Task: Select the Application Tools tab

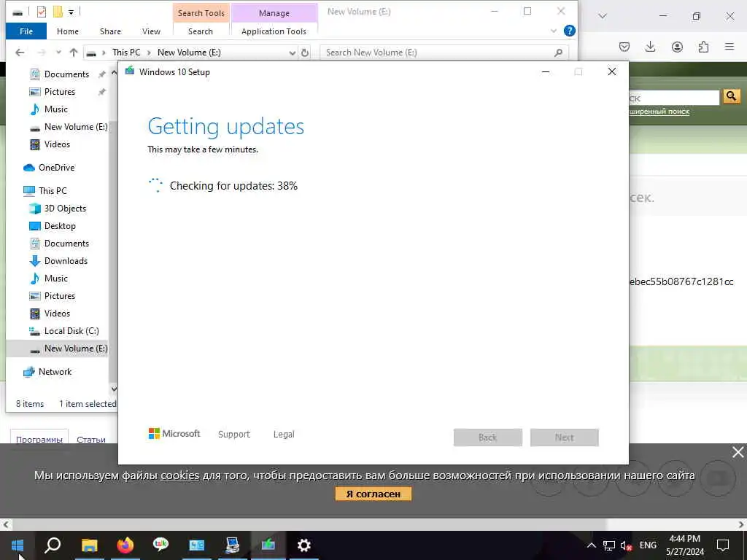Action: point(274,31)
